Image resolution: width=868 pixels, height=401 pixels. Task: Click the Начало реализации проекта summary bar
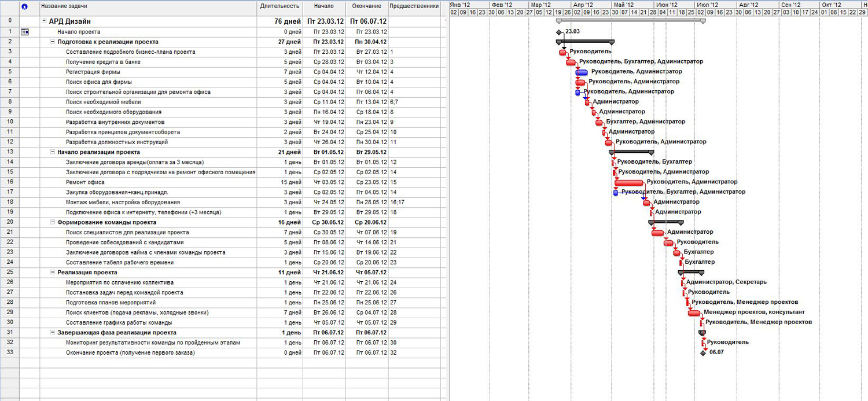(x=631, y=152)
